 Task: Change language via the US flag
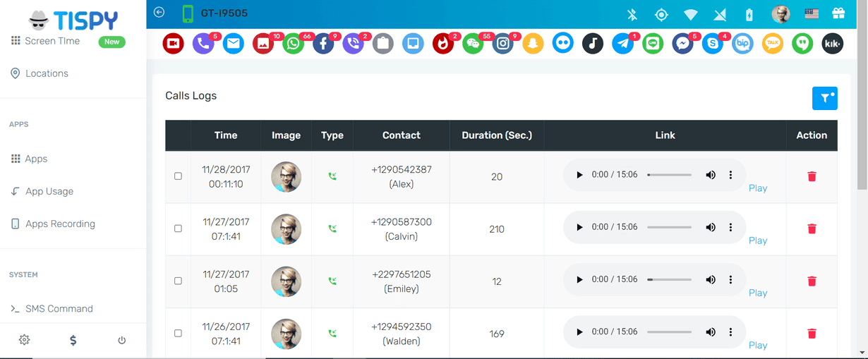(812, 13)
